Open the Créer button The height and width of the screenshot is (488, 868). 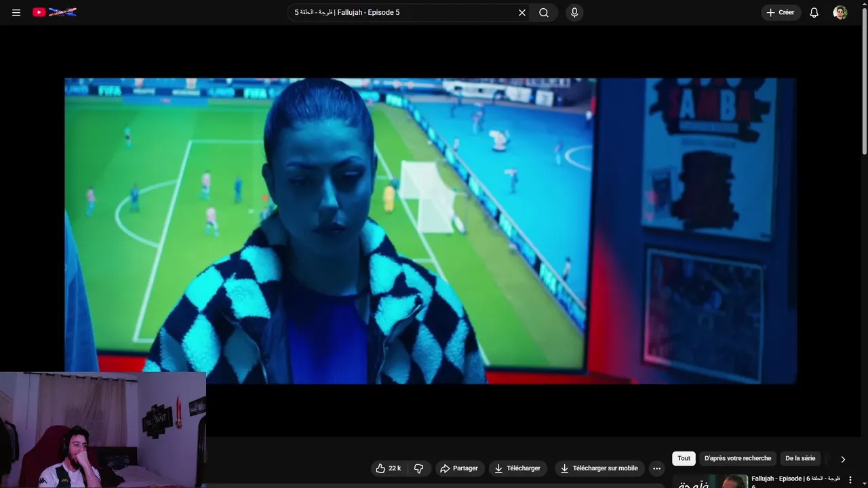coord(781,12)
